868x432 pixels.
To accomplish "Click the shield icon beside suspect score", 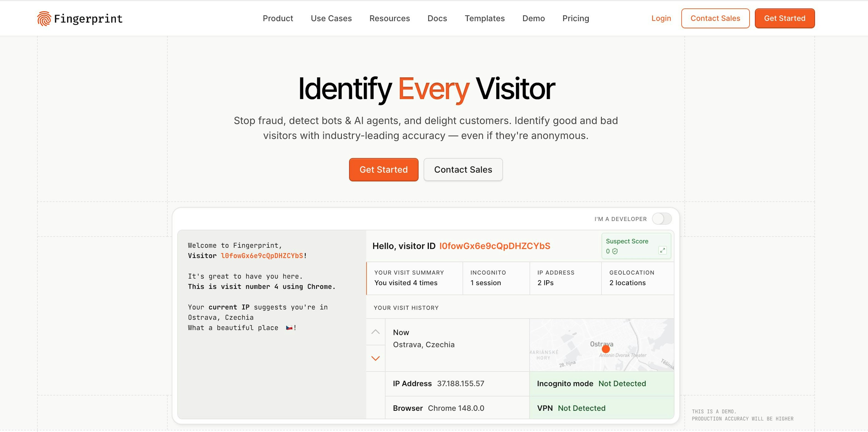I will click(615, 251).
